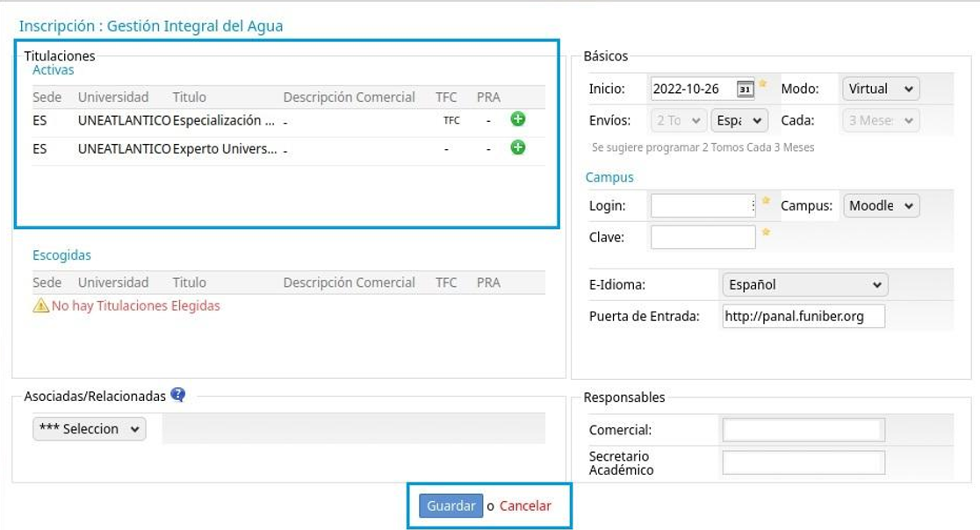Open the Campus dropdown showing Moodle
The image size is (980, 530).
881,205
